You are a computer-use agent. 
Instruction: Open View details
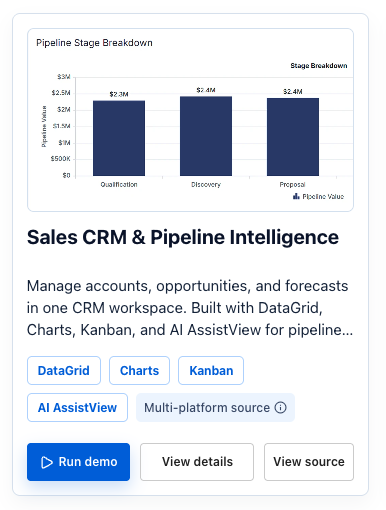pos(197,462)
